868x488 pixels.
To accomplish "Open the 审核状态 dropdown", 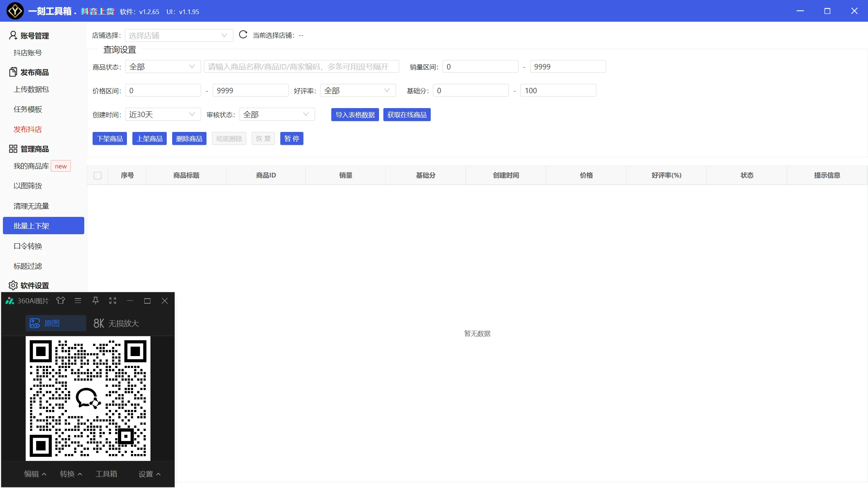I will (277, 114).
